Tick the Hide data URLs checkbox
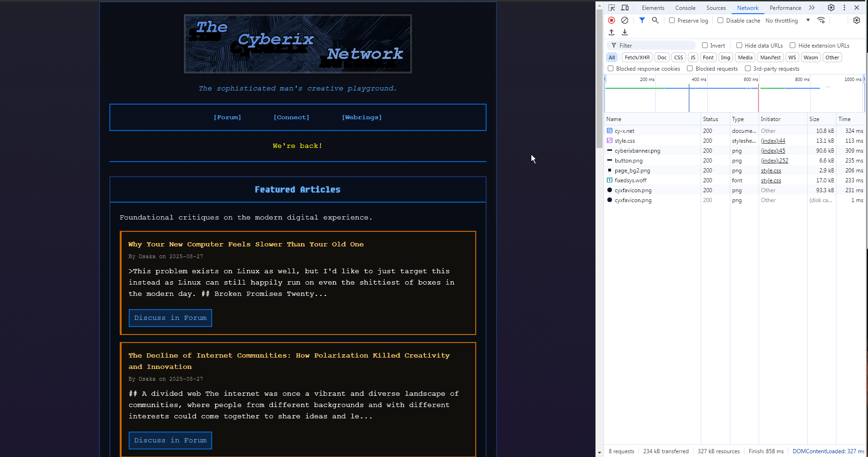 pyautogui.click(x=739, y=45)
